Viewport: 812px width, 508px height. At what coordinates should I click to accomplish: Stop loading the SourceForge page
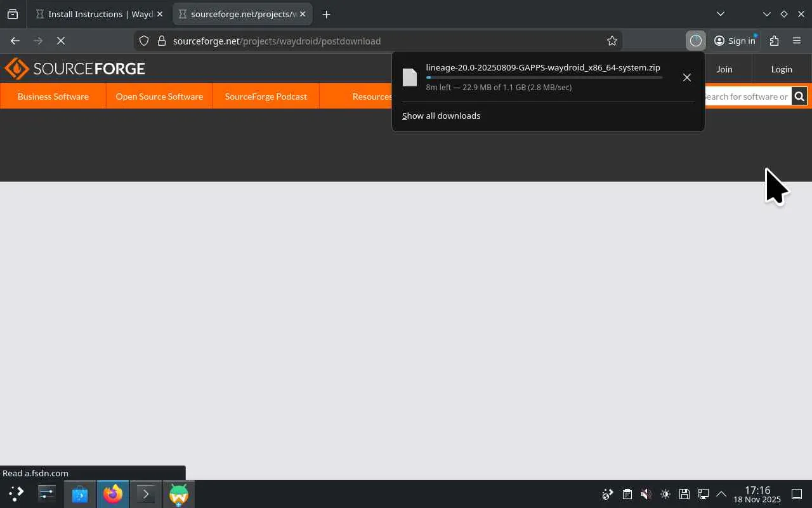pos(61,41)
